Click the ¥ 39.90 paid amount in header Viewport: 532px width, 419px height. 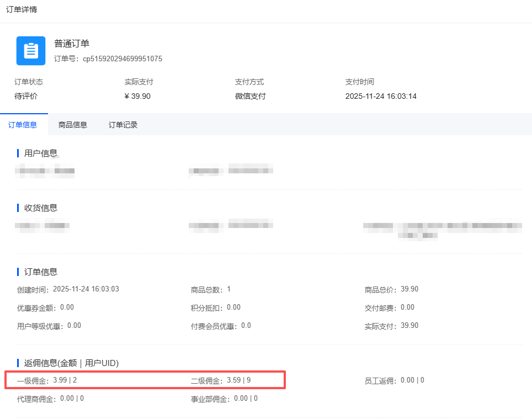pos(137,96)
